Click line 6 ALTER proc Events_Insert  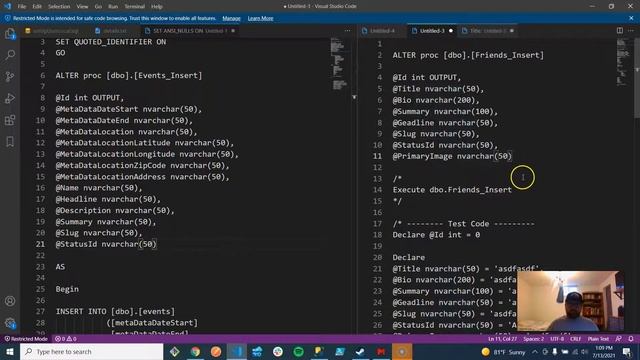pos(129,76)
